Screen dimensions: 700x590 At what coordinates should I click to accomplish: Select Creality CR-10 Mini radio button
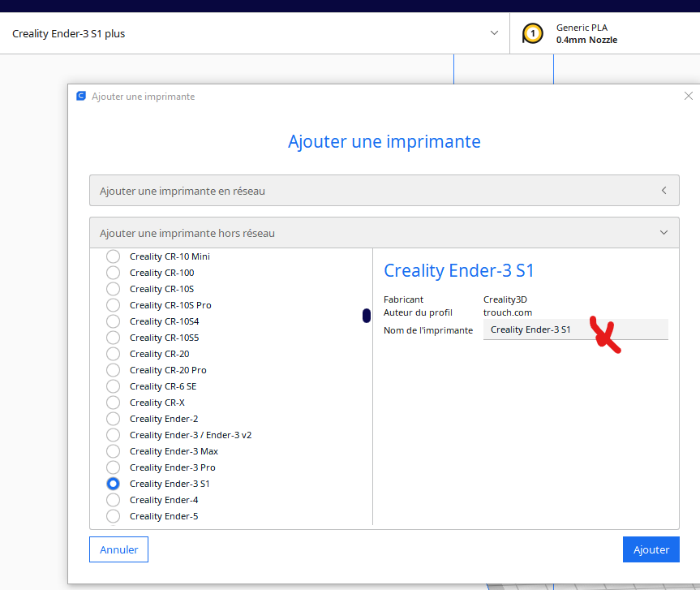pyautogui.click(x=113, y=256)
